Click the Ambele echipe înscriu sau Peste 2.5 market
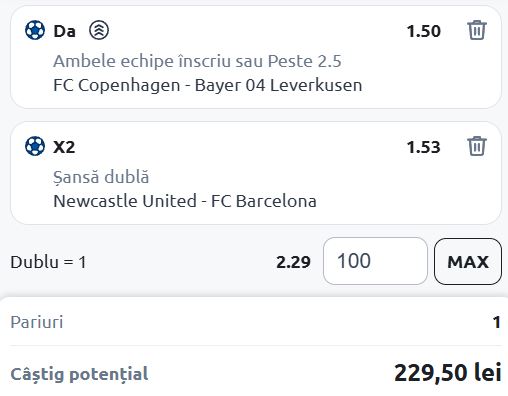 pyautogui.click(x=197, y=61)
